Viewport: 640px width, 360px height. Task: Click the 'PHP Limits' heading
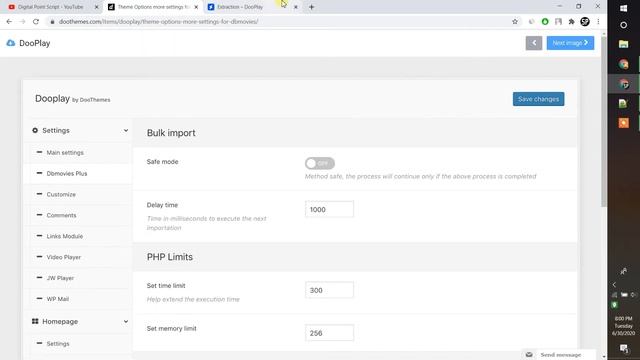click(170, 257)
